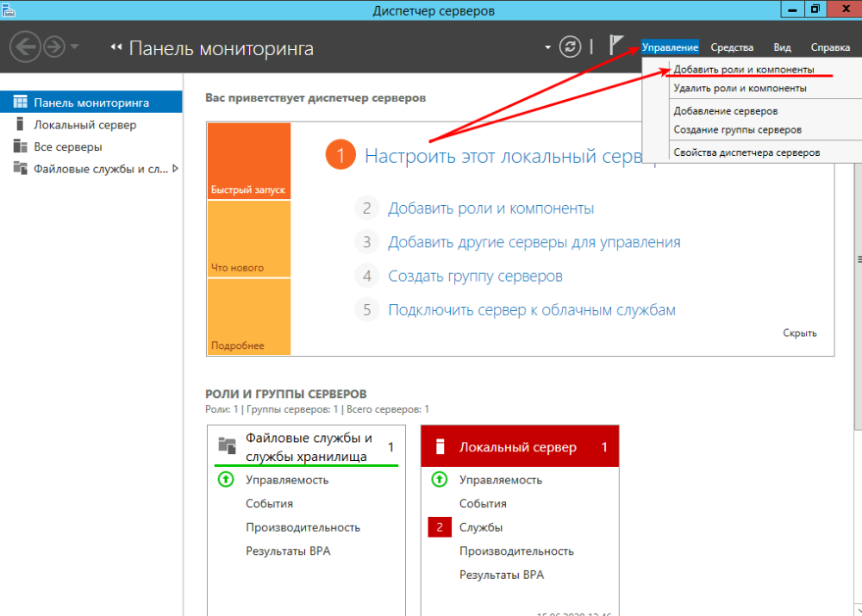This screenshot has width=862, height=616.
Task: Click Создать группу серверов link
Action: pyautogui.click(x=476, y=276)
